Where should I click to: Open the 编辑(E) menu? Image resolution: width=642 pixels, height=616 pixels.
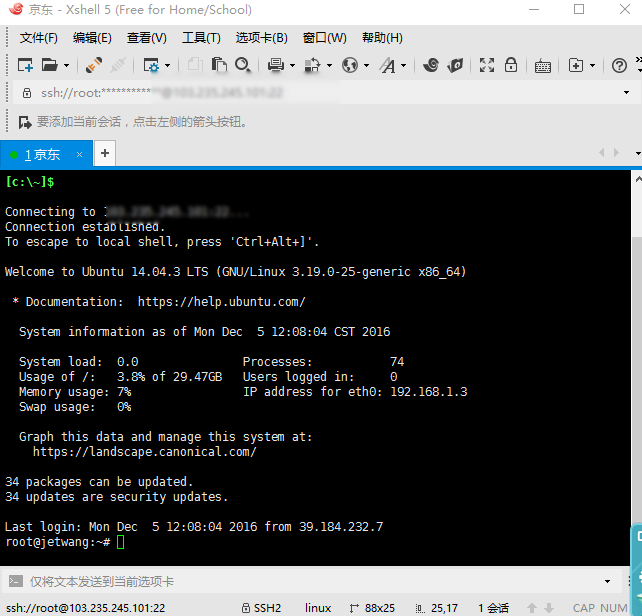pos(92,38)
